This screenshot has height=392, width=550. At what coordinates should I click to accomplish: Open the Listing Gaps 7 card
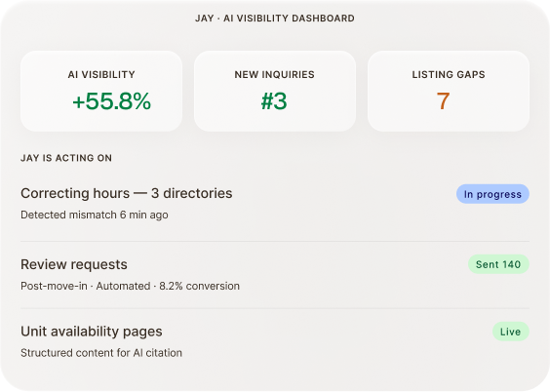449,91
